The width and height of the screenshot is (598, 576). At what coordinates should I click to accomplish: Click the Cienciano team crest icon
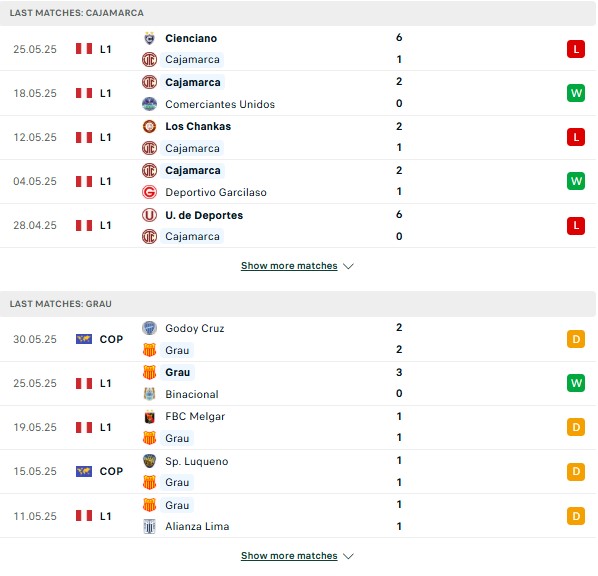[x=149, y=38]
